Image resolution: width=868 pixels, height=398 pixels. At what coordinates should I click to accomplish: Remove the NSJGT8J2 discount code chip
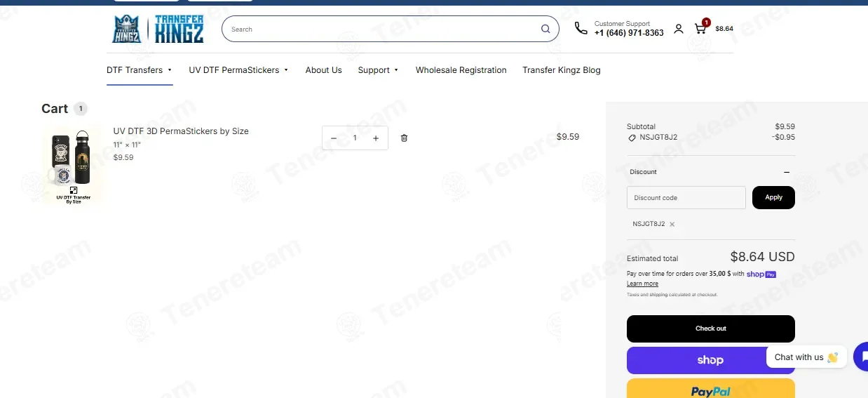pos(672,225)
